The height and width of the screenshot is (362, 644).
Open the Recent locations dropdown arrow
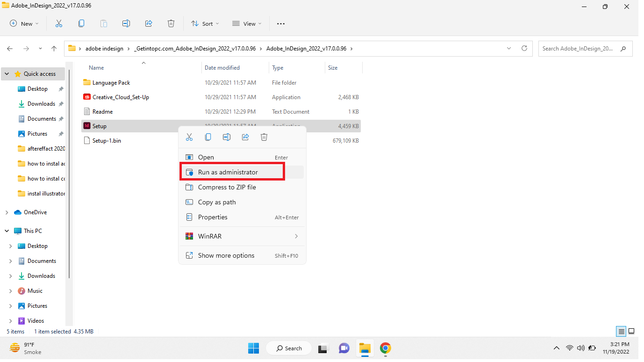click(x=40, y=48)
